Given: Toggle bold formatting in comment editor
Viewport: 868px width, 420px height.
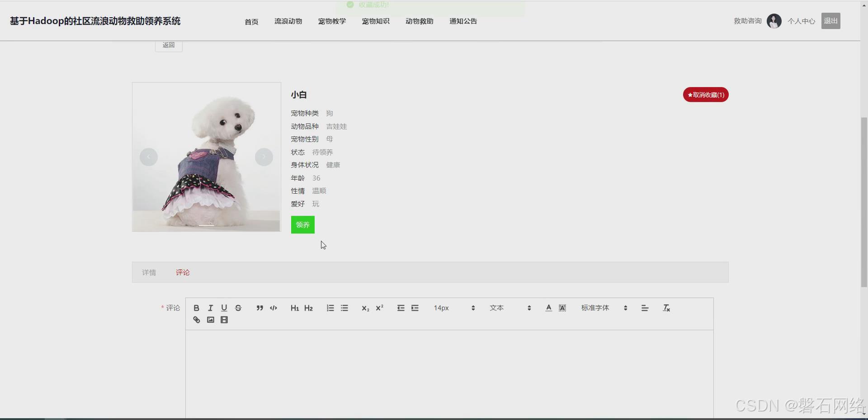Looking at the screenshot, I should 196,308.
